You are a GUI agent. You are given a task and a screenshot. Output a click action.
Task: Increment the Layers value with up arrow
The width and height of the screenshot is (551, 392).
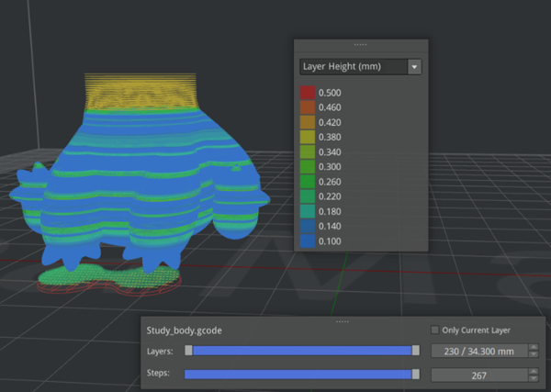point(534,347)
